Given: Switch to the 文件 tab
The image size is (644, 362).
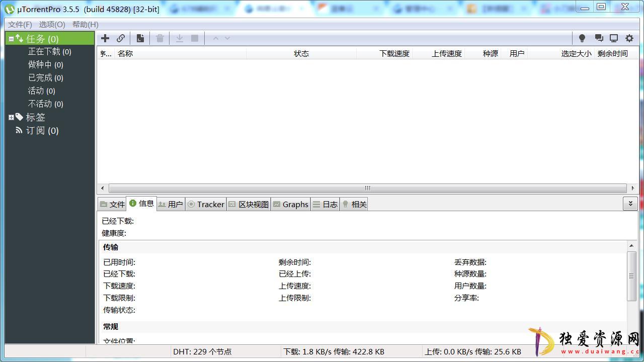Looking at the screenshot, I should tap(112, 204).
